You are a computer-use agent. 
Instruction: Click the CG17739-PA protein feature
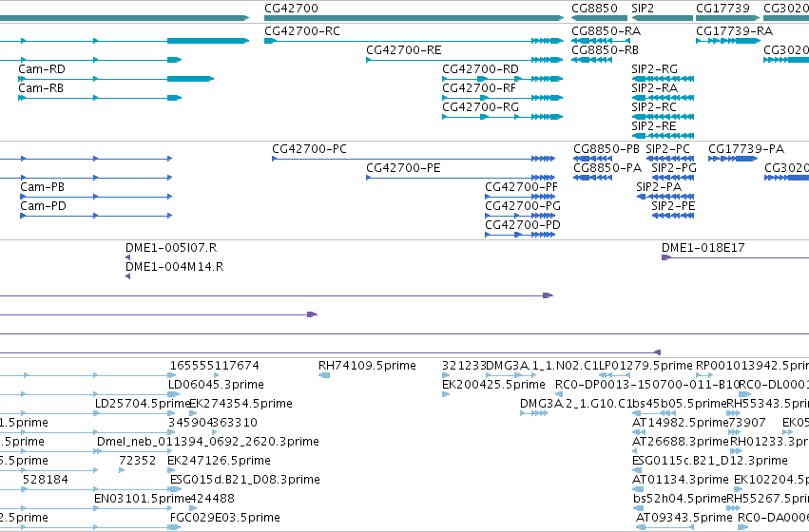click(x=733, y=159)
